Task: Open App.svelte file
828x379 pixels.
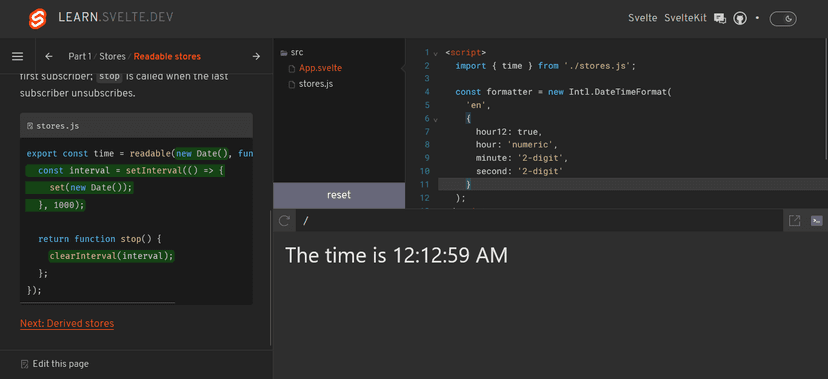Action: pos(321,68)
